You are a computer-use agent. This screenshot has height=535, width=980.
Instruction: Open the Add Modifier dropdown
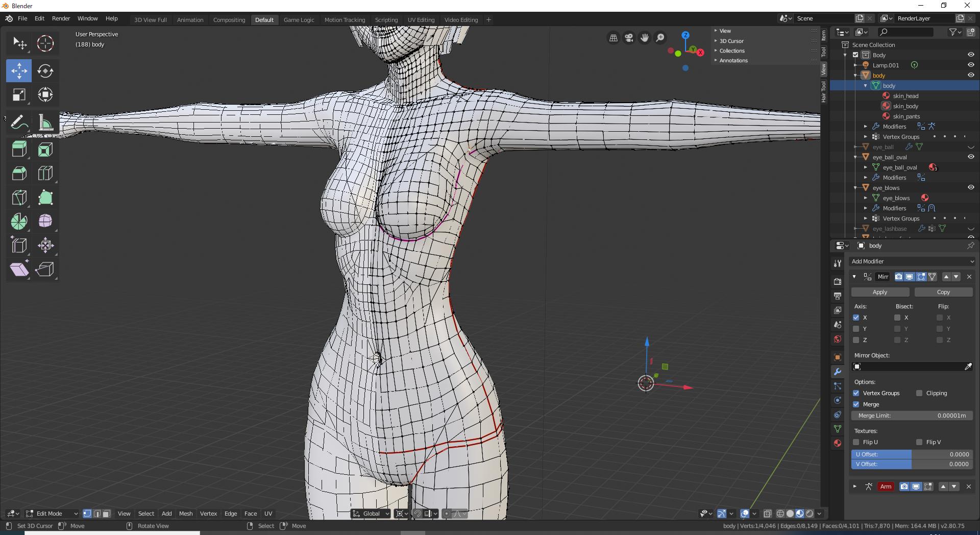(x=912, y=261)
